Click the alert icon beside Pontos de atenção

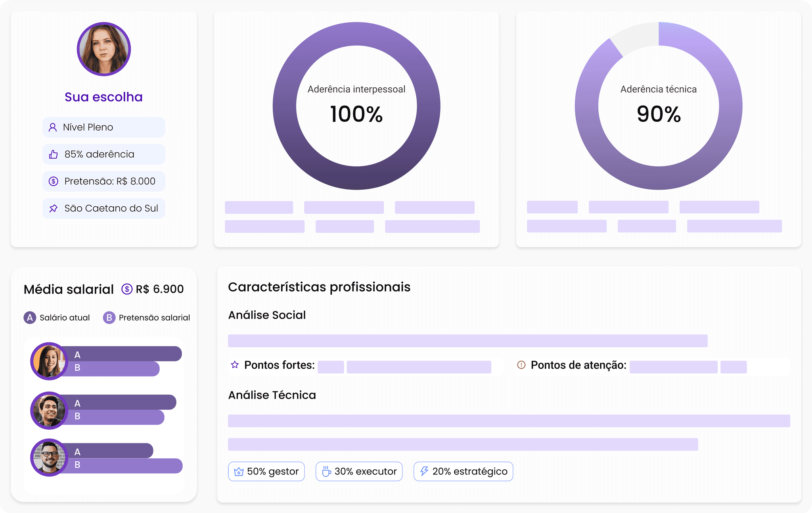[521, 365]
